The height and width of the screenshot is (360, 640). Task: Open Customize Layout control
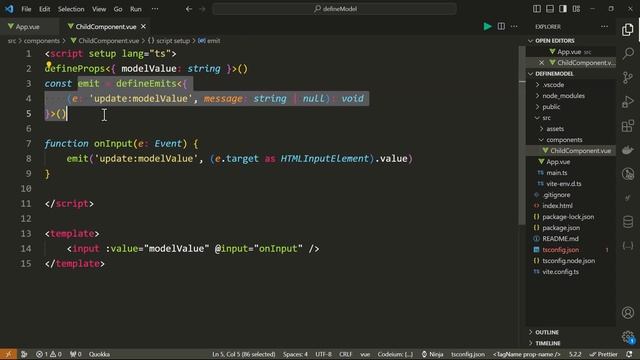576,9
